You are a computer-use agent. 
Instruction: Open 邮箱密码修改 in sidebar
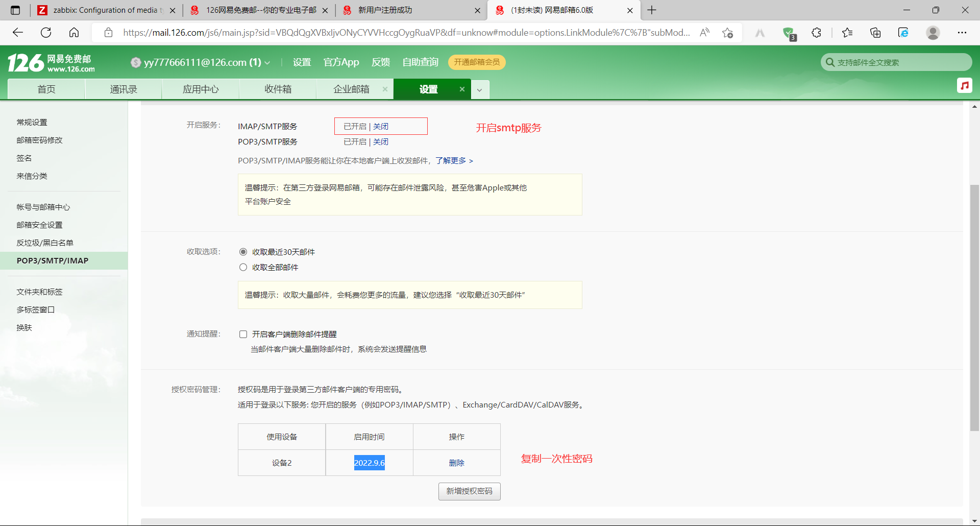(39, 140)
